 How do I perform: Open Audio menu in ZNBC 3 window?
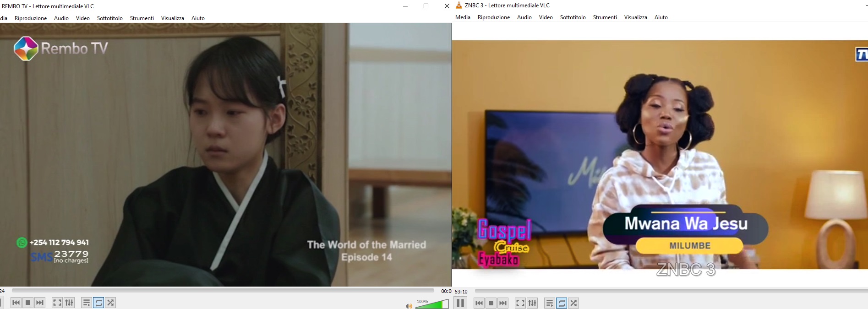(524, 17)
